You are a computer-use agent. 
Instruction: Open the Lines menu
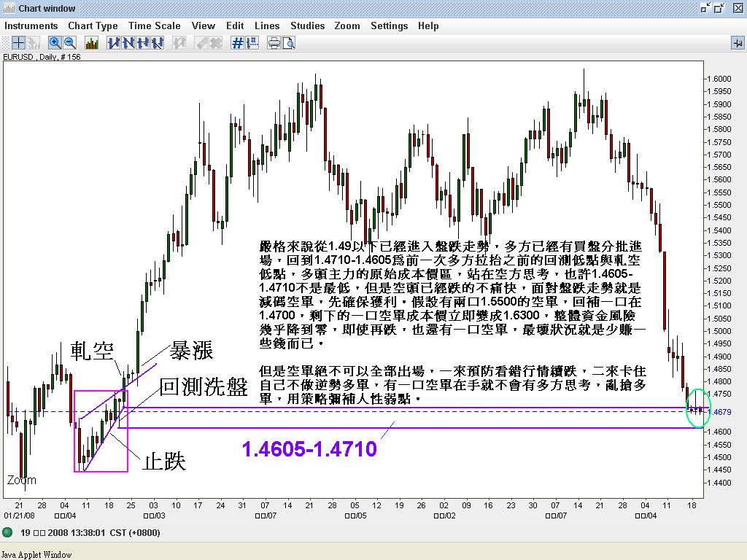click(267, 26)
